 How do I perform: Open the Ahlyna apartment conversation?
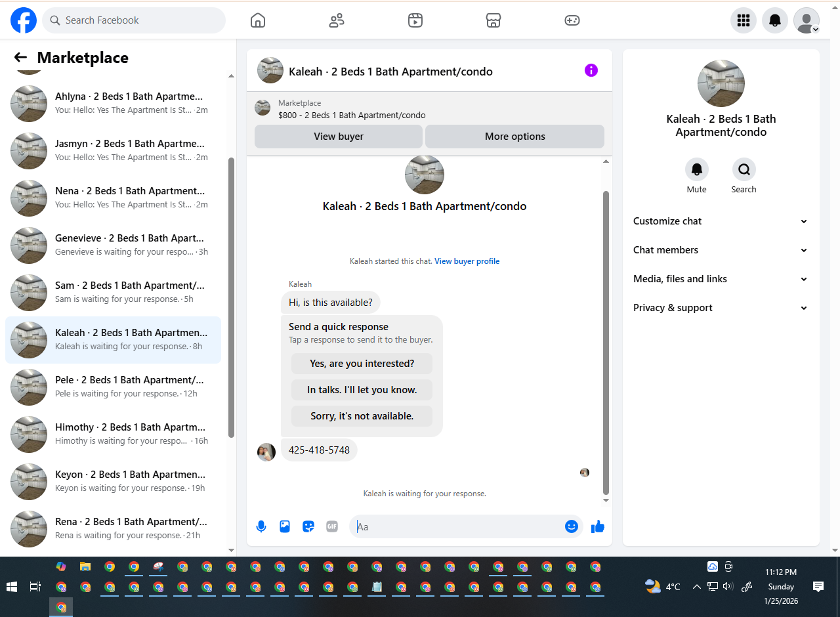point(113,104)
